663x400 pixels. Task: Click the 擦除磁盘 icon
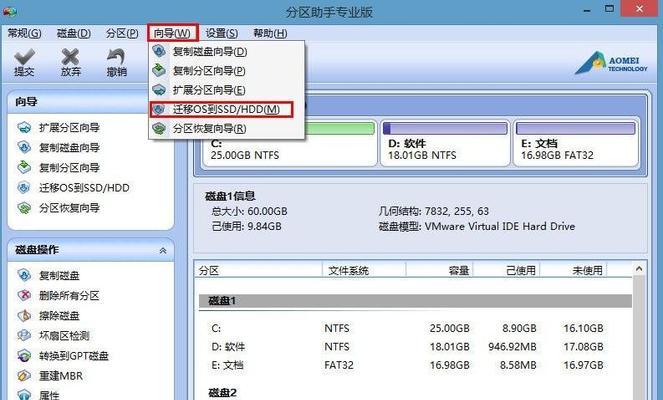pos(24,315)
